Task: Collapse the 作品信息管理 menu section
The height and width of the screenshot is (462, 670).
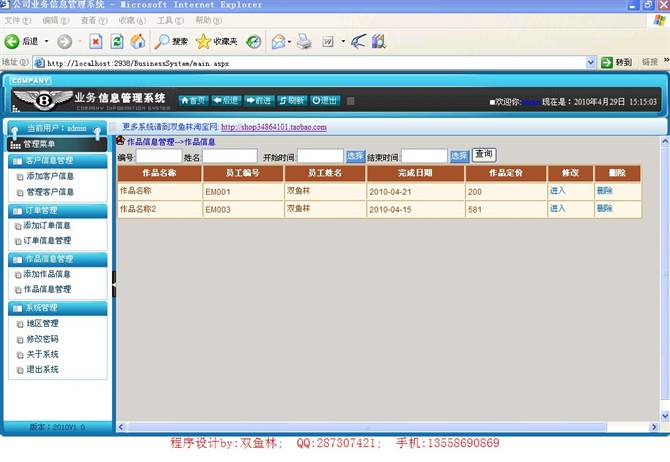Action: point(58,259)
